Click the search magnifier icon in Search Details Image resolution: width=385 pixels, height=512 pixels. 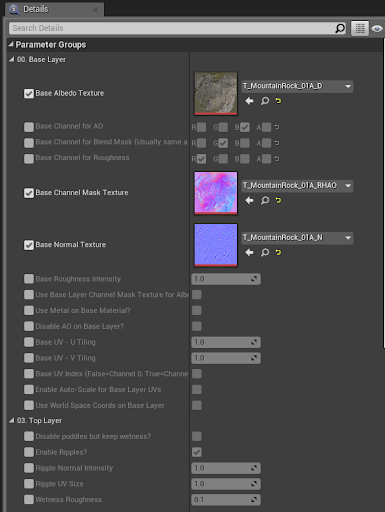coord(340,28)
